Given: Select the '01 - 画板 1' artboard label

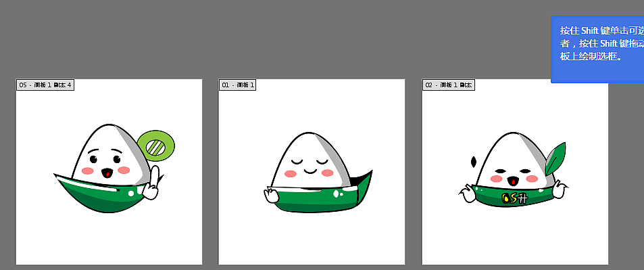Looking at the screenshot, I should [237, 85].
